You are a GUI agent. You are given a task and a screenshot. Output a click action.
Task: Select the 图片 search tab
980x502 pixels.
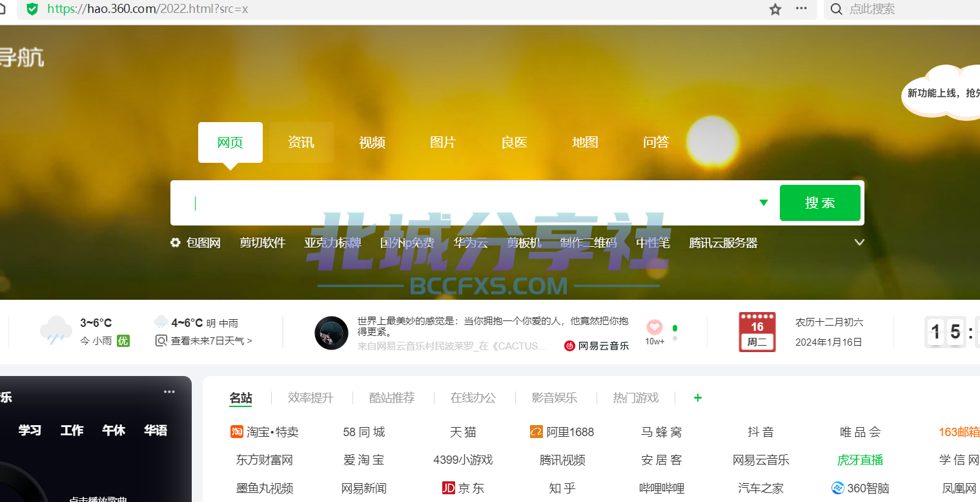tap(444, 142)
